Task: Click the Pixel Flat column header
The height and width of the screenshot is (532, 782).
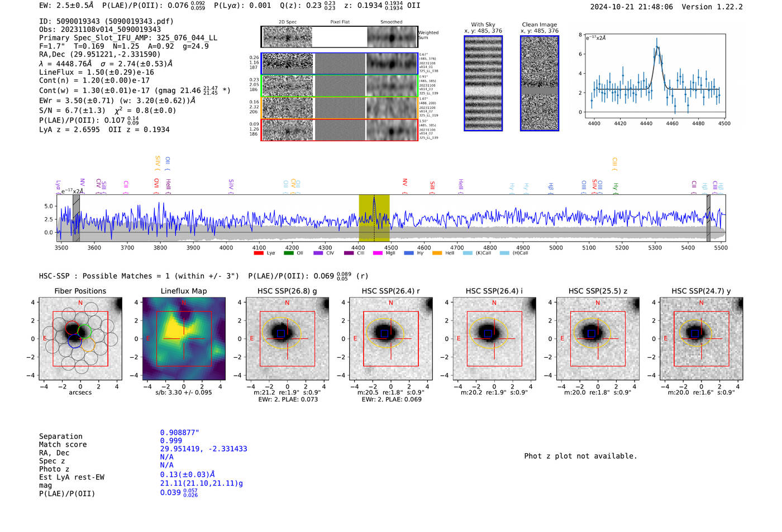Action: tap(340, 22)
